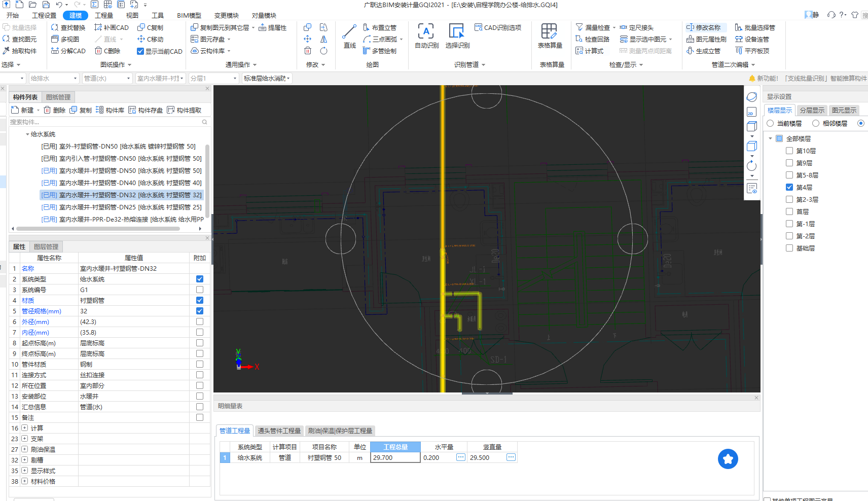Screen dimensions: 868x501
Task: Open the 工程量 ribbon tab
Action: pos(103,15)
